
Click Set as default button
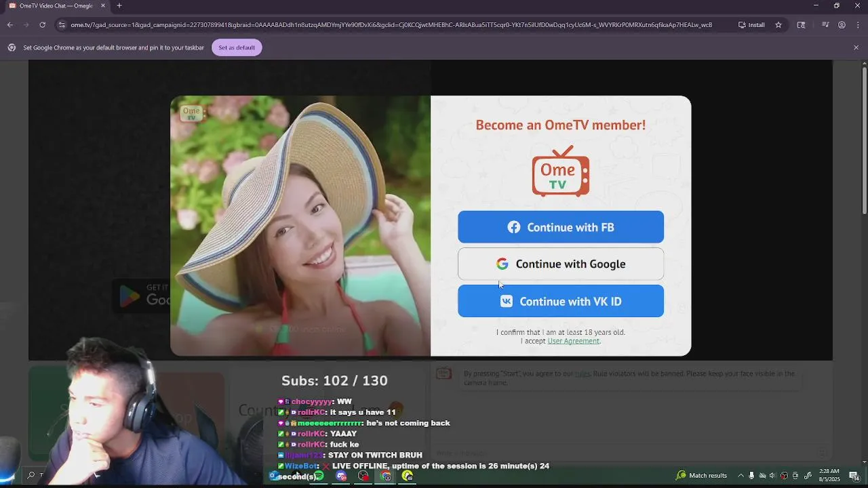[237, 47]
